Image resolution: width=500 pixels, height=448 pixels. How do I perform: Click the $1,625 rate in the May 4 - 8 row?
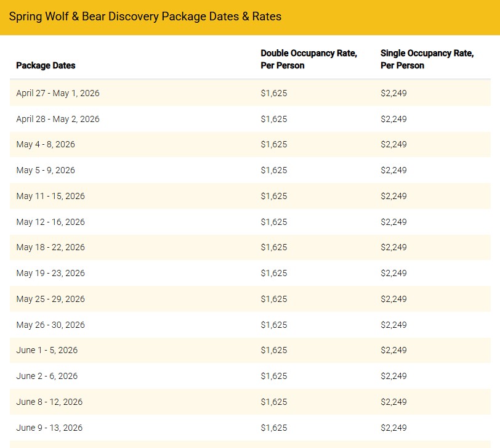coord(273,144)
